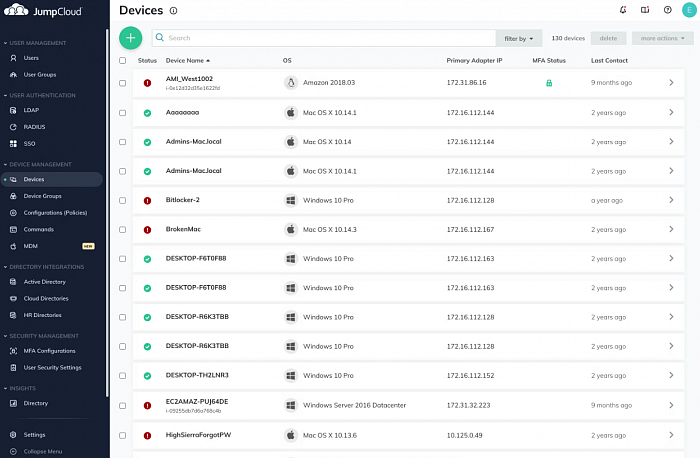Check the Aaaaaaaa row checkbox
This screenshot has height=458, width=700.
123,113
